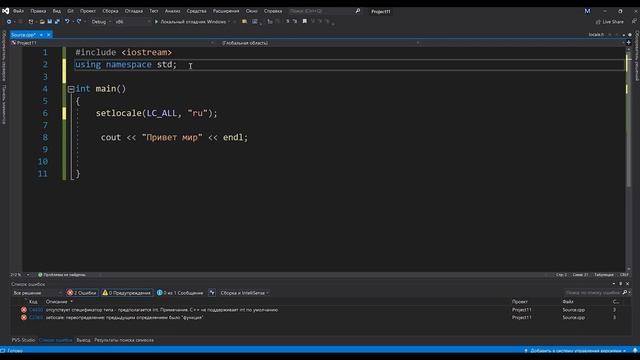This screenshot has height=360, width=640.
Task: Open the Вид menu
Action: tap(57, 11)
